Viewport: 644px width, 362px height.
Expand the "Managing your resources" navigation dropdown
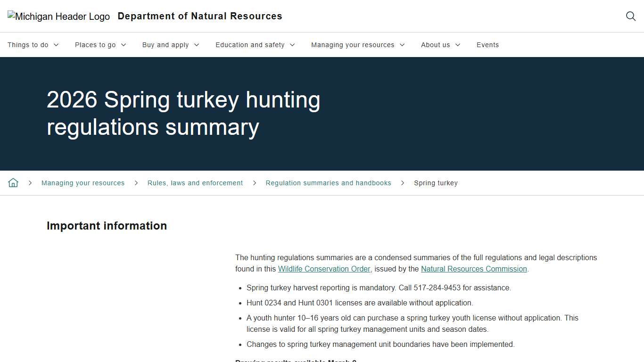[x=358, y=45]
